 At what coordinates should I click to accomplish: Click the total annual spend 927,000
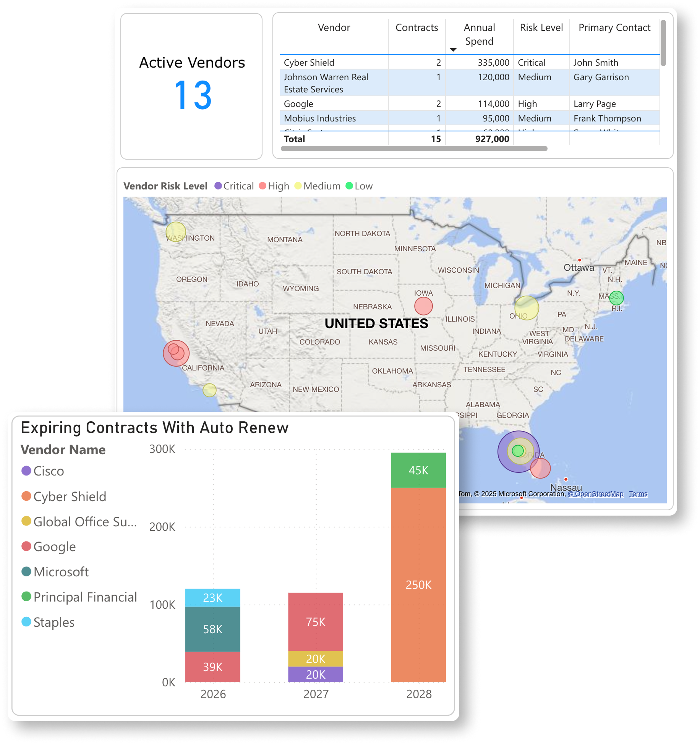[492, 139]
